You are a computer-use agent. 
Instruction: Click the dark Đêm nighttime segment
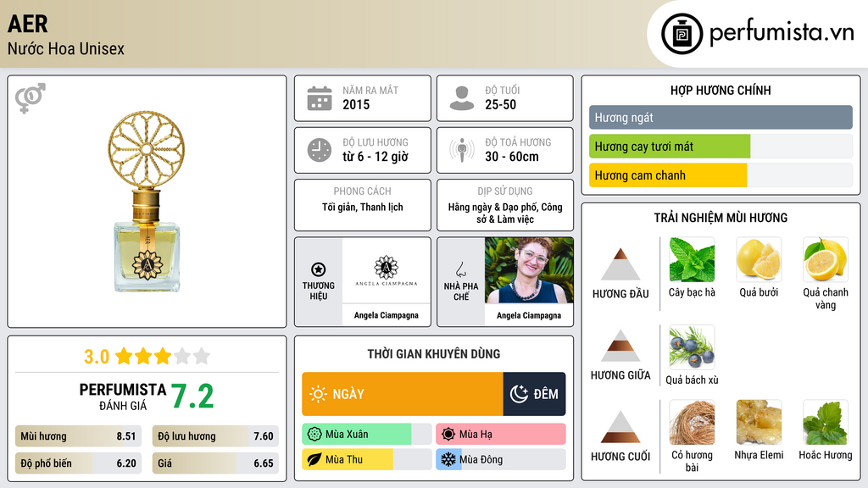click(x=534, y=394)
